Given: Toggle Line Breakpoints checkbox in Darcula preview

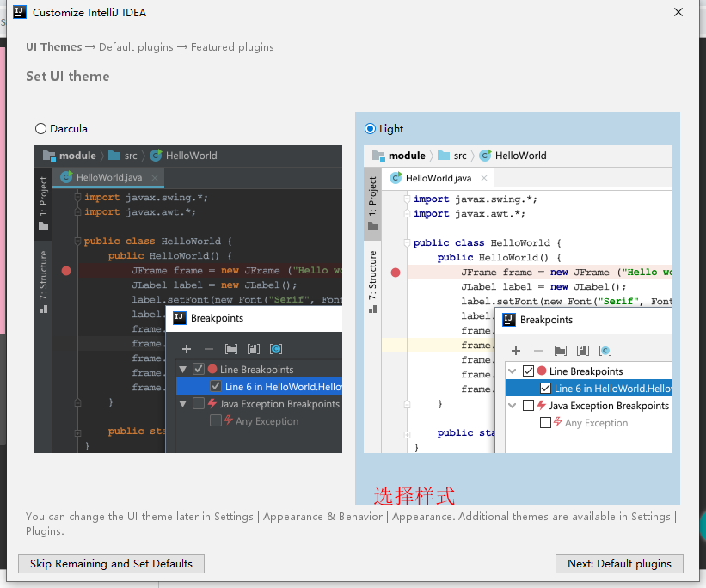Looking at the screenshot, I should click(x=199, y=369).
